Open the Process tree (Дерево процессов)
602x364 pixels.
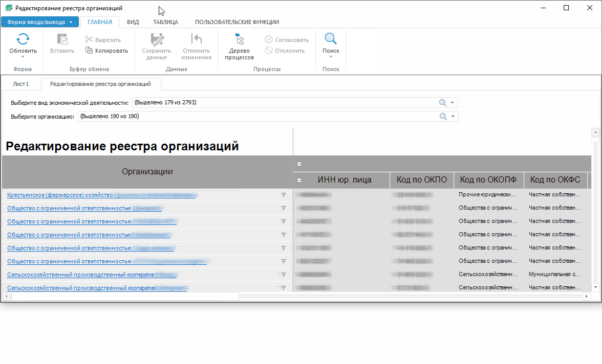click(239, 39)
